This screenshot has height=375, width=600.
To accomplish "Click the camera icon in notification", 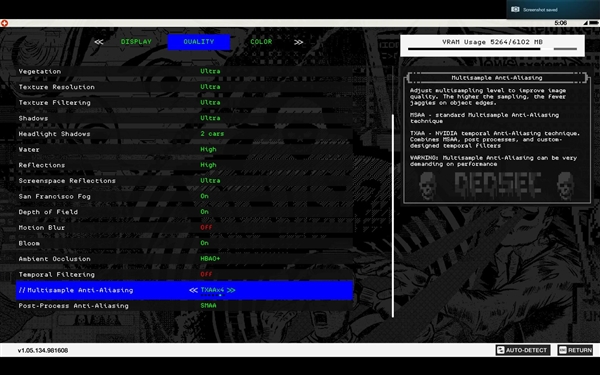I will (515, 9).
